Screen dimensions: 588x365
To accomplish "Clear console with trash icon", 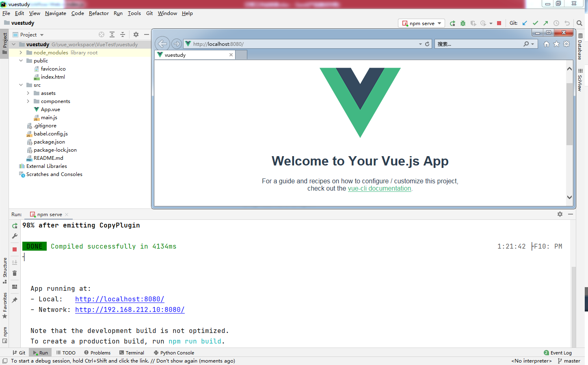I will click(15, 273).
